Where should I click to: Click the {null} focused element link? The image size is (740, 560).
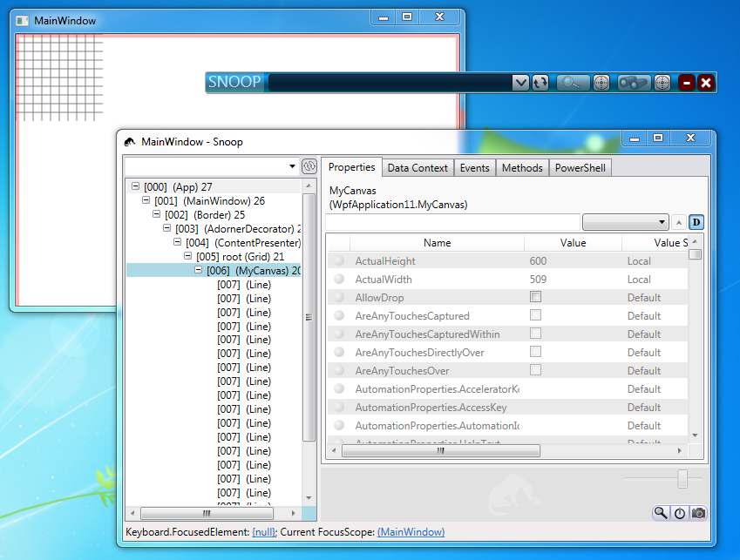[x=264, y=532]
